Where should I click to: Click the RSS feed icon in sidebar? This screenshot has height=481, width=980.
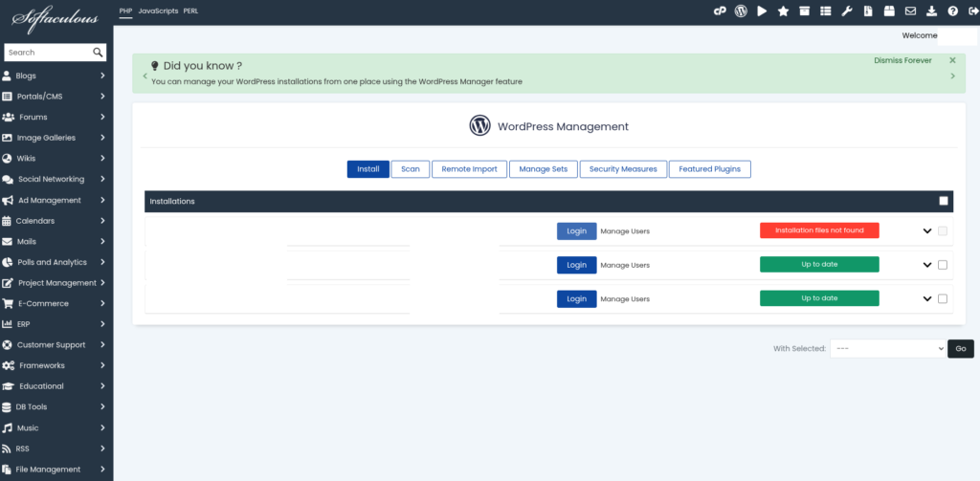[7, 448]
